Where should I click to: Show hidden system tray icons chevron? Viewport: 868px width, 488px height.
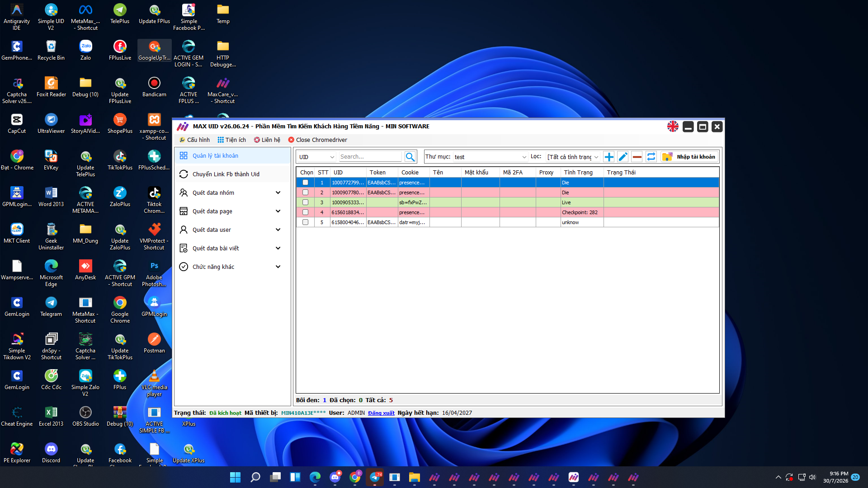tap(778, 477)
